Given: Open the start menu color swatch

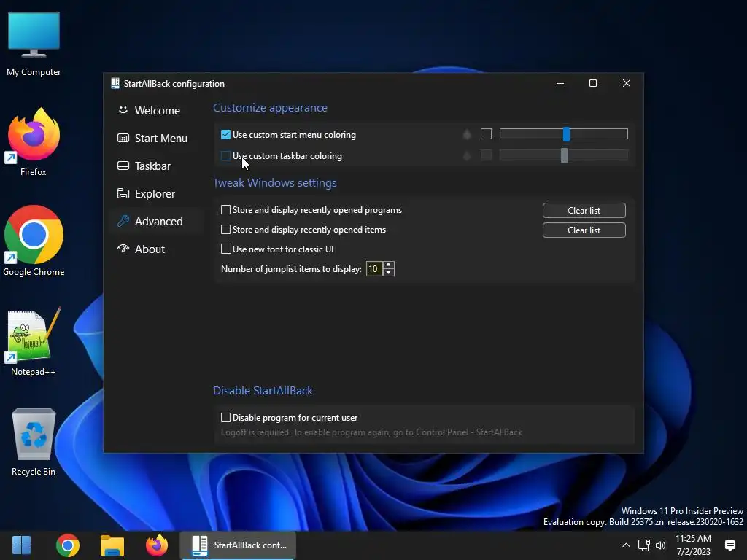Looking at the screenshot, I should tap(486, 134).
